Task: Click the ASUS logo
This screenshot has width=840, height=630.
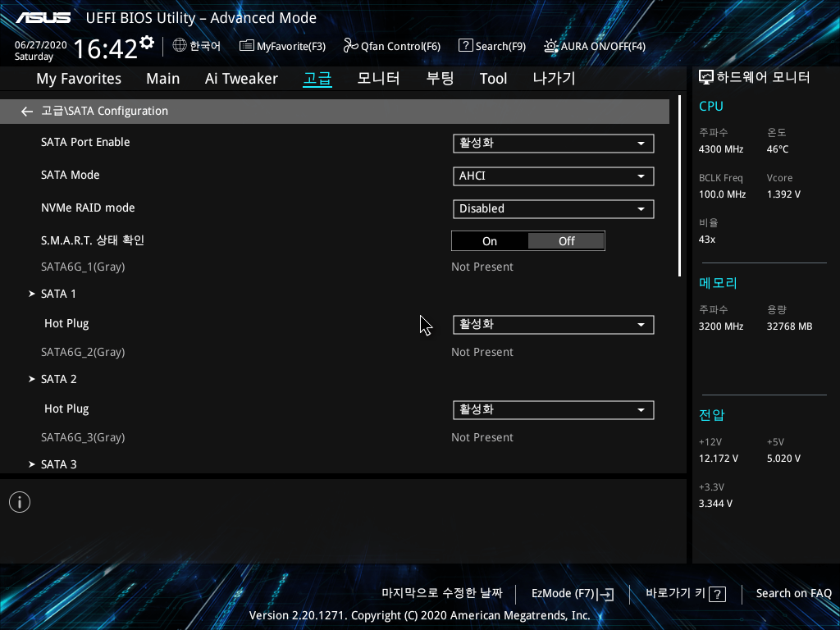Action: 43,18
